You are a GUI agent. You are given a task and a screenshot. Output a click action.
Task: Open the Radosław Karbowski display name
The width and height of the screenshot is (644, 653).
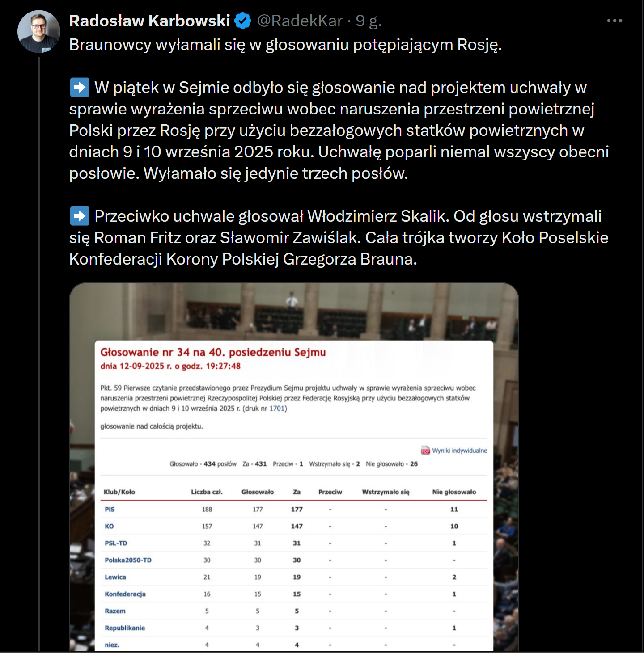click(149, 21)
